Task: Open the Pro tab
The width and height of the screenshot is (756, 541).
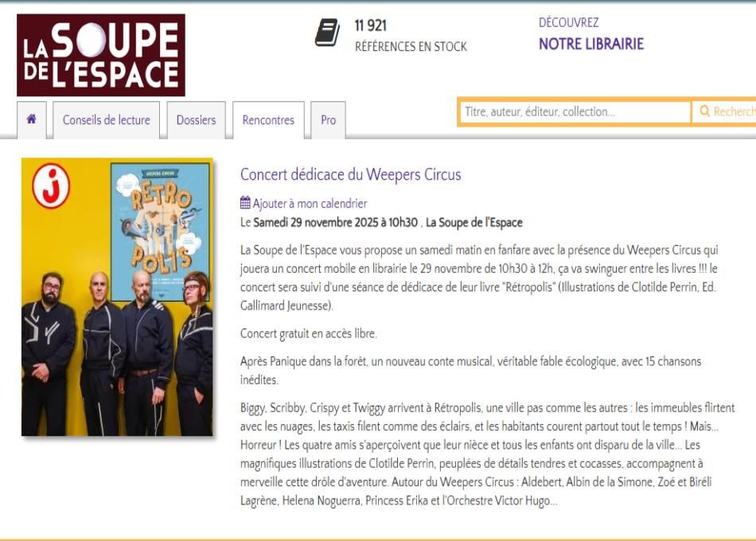Action: (x=328, y=120)
